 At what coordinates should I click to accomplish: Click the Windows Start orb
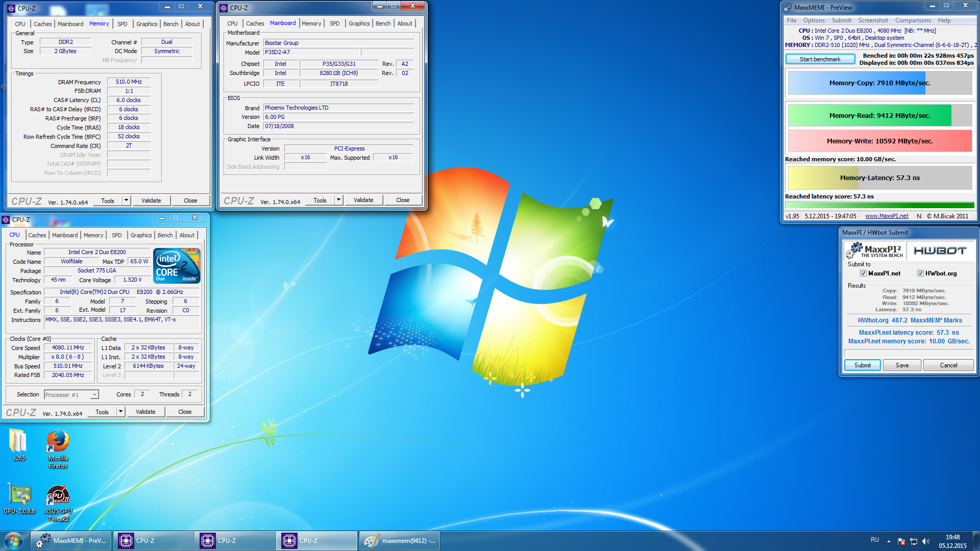click(14, 541)
